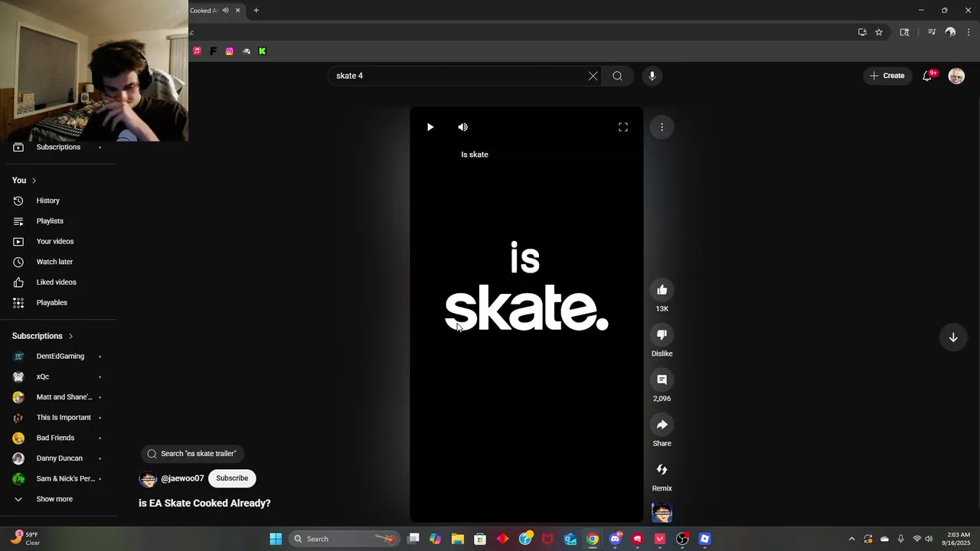This screenshot has height=551, width=980.
Task: Subscribe to @jaewoo07
Action: click(232, 478)
